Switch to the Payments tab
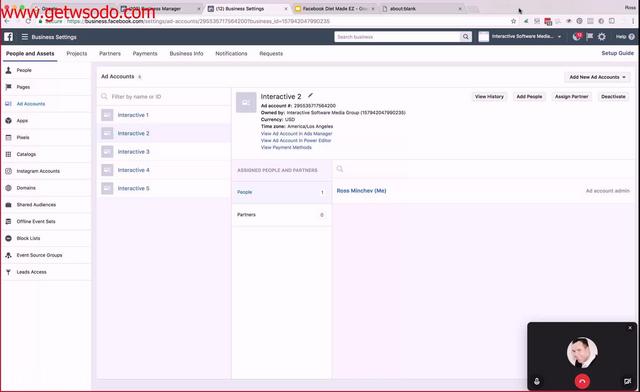Image resolution: width=640 pixels, height=392 pixels. point(145,53)
